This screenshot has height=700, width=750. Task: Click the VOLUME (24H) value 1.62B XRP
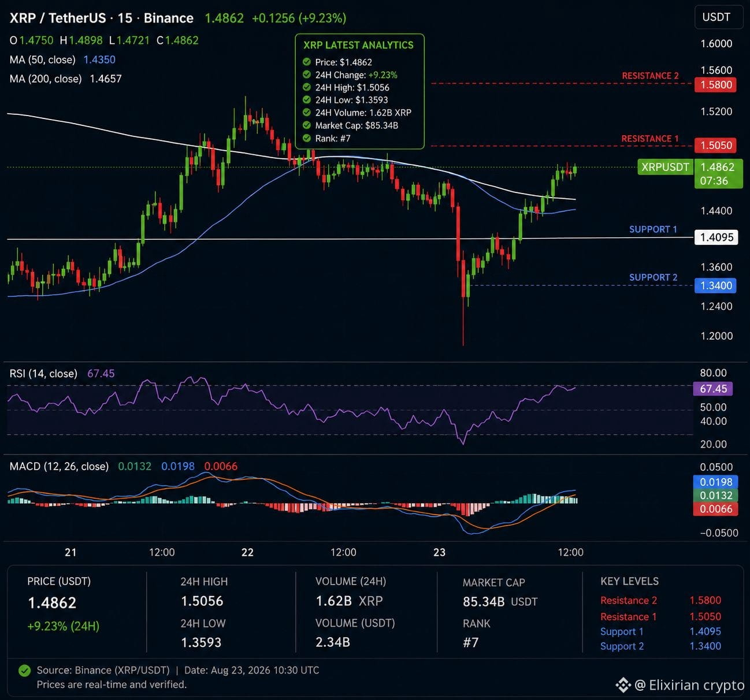point(349,601)
